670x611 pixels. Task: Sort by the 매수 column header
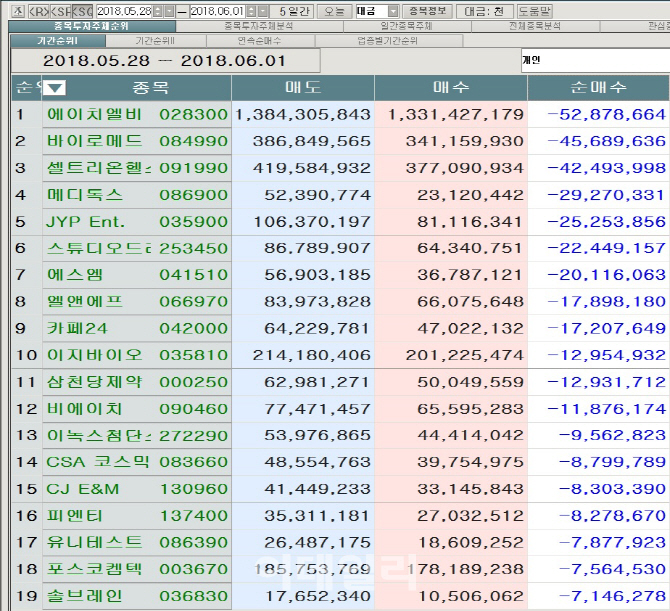451,88
